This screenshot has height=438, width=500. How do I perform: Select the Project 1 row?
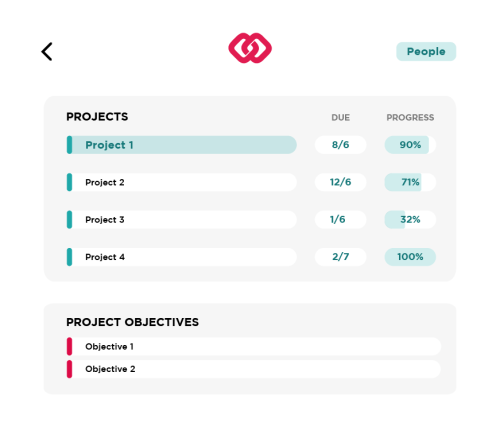[x=182, y=145]
